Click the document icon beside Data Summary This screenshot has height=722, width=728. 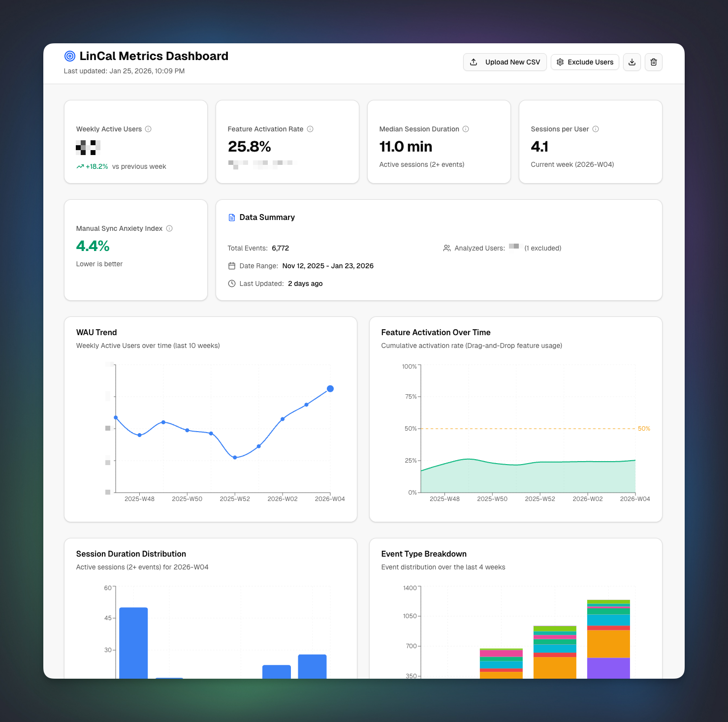(x=232, y=218)
